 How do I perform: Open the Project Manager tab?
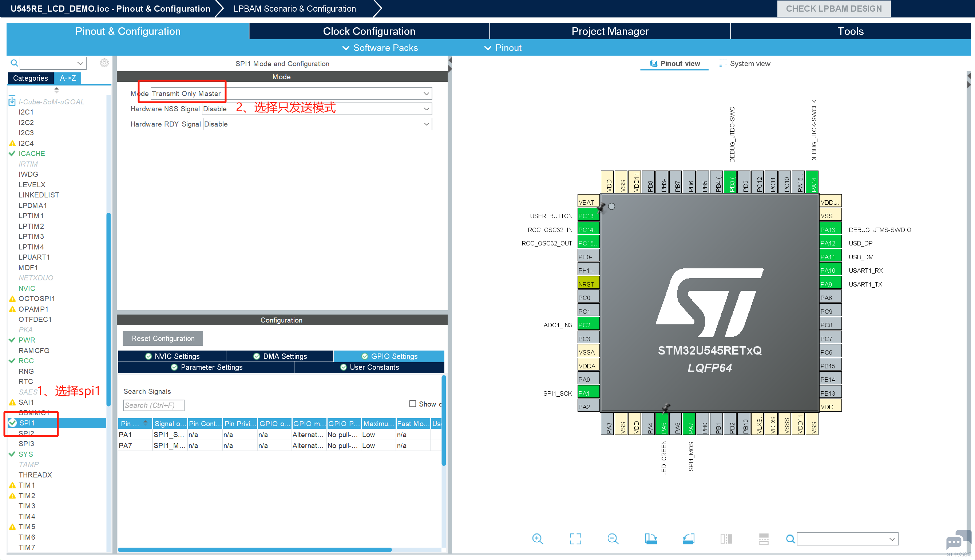pos(610,31)
